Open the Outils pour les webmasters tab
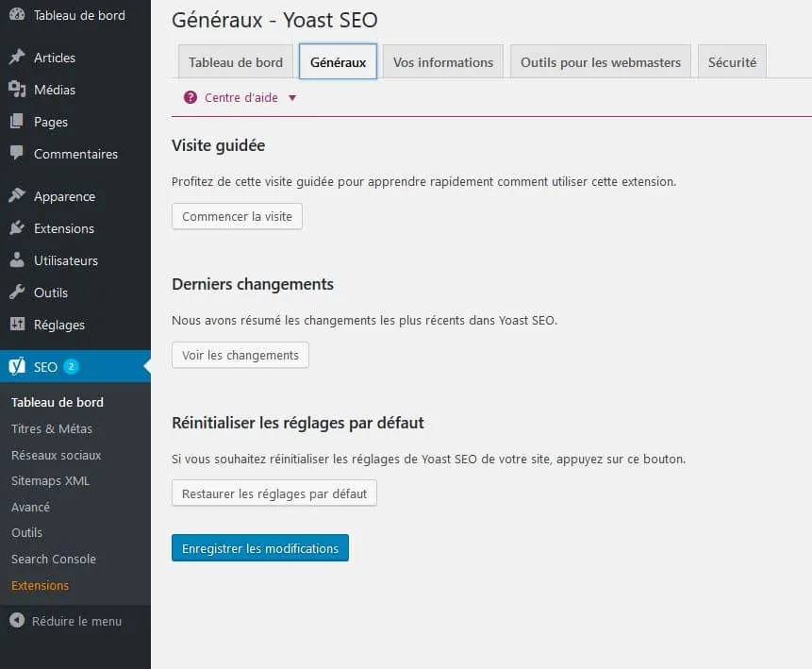The height and width of the screenshot is (669, 812). 601,62
